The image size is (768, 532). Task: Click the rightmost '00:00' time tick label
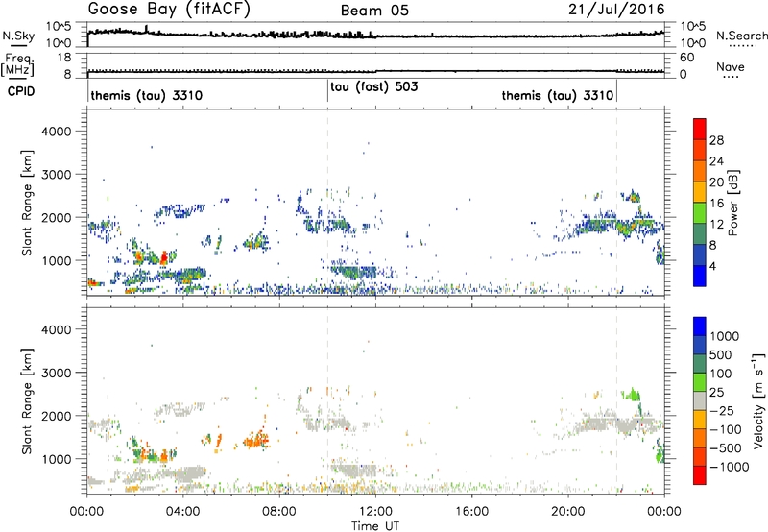point(664,512)
